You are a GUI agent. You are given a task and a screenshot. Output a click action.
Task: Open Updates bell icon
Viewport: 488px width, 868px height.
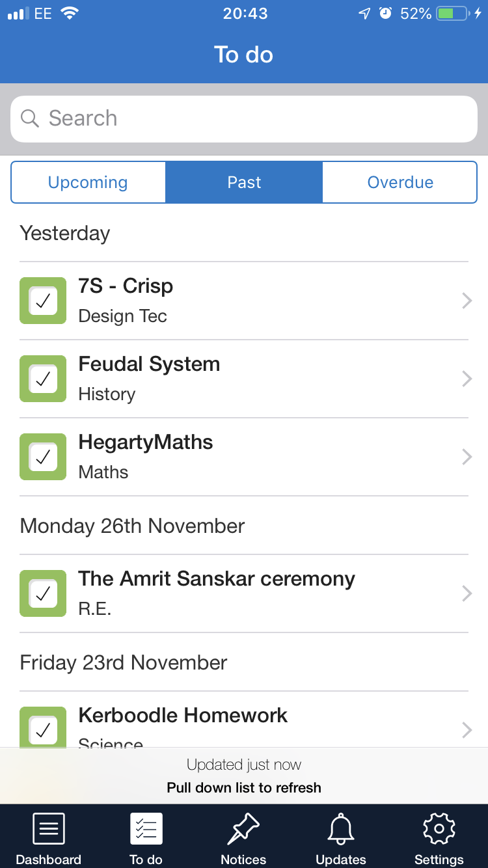[341, 830]
